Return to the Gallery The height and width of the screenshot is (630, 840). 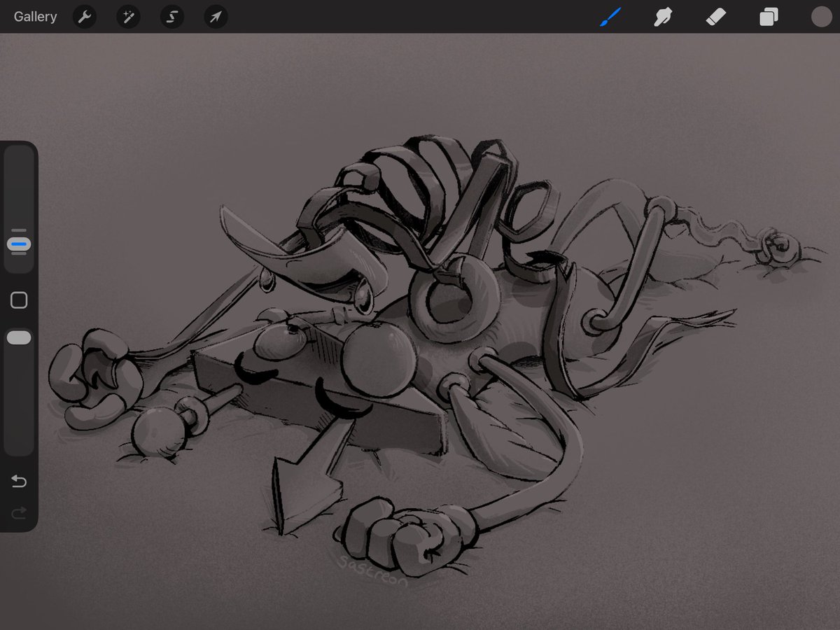pyautogui.click(x=35, y=17)
